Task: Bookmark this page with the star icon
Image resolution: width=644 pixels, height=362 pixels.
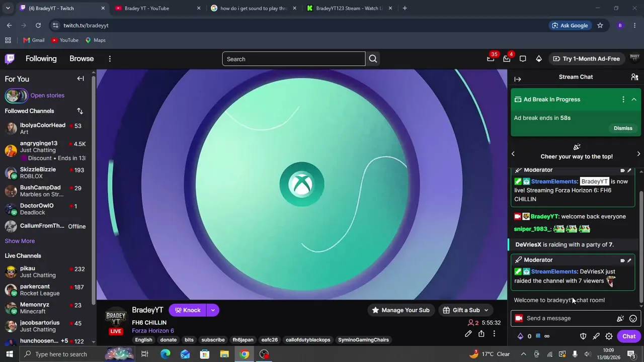Action: 600,26
